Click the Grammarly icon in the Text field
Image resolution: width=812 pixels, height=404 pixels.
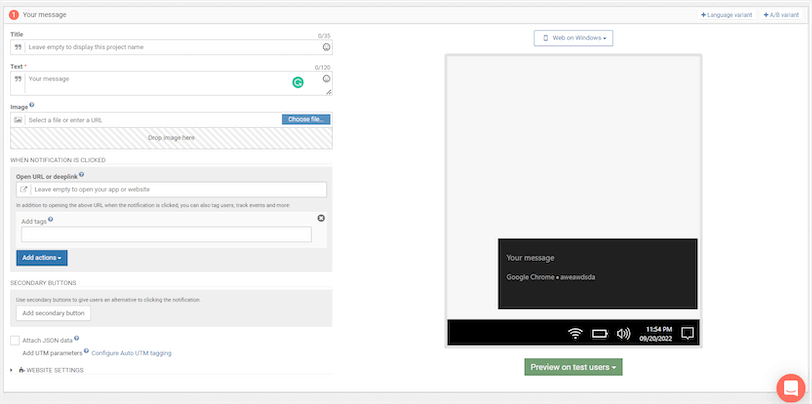pos(298,82)
